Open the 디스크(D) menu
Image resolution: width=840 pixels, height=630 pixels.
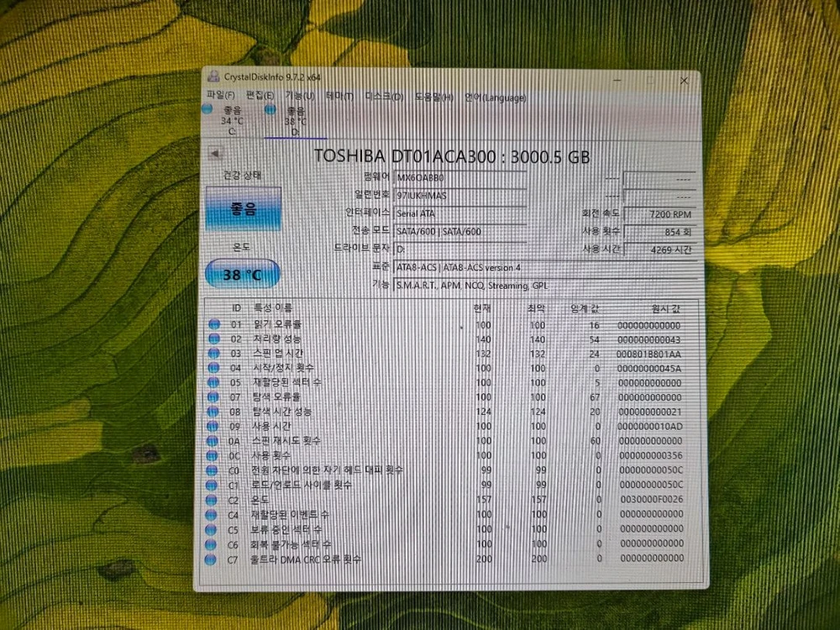point(384,97)
